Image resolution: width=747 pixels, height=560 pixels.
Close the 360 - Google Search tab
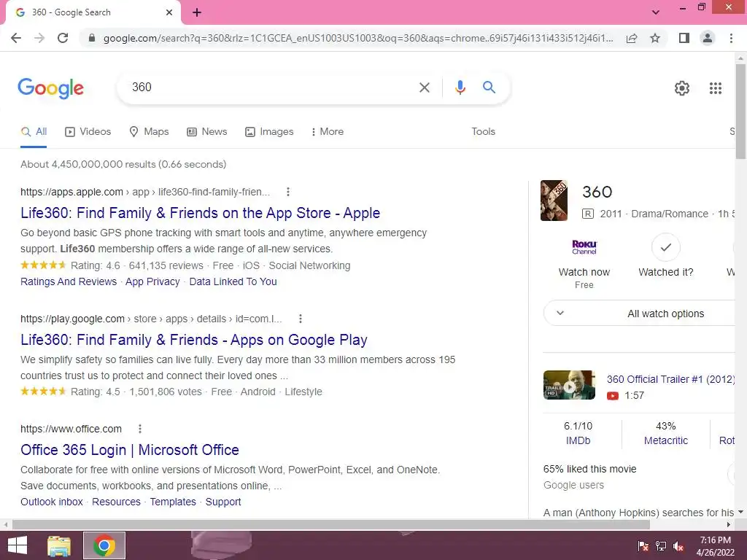coord(169,12)
